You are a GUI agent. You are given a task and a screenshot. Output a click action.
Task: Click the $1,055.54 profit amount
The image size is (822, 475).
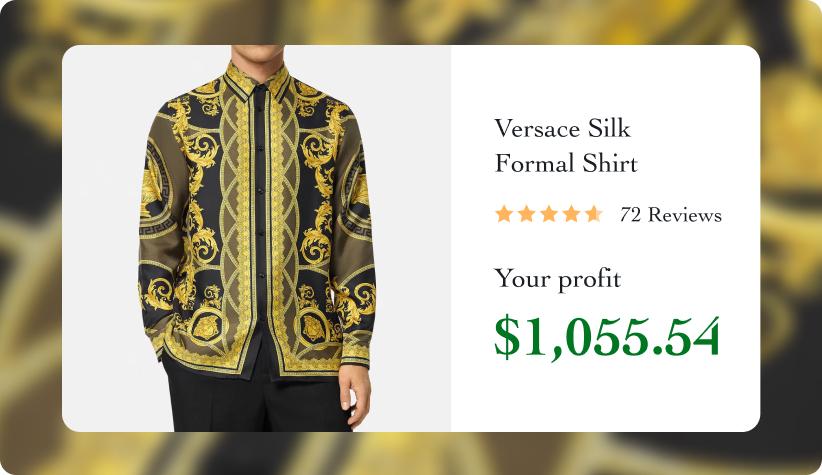(607, 338)
